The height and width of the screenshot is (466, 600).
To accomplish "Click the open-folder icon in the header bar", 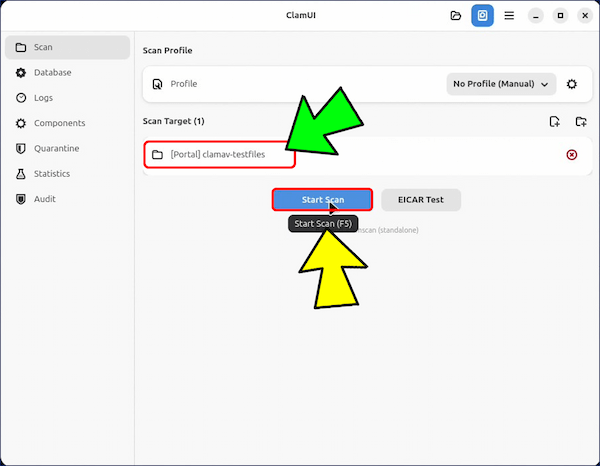I will pos(455,16).
